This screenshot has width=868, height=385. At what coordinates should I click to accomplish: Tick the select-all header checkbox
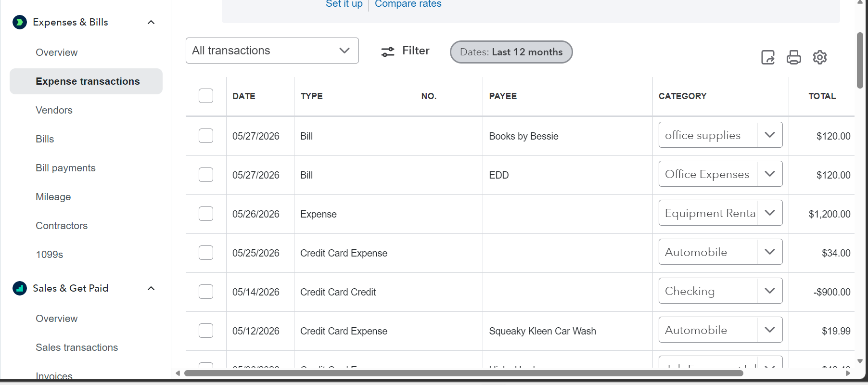(206, 96)
